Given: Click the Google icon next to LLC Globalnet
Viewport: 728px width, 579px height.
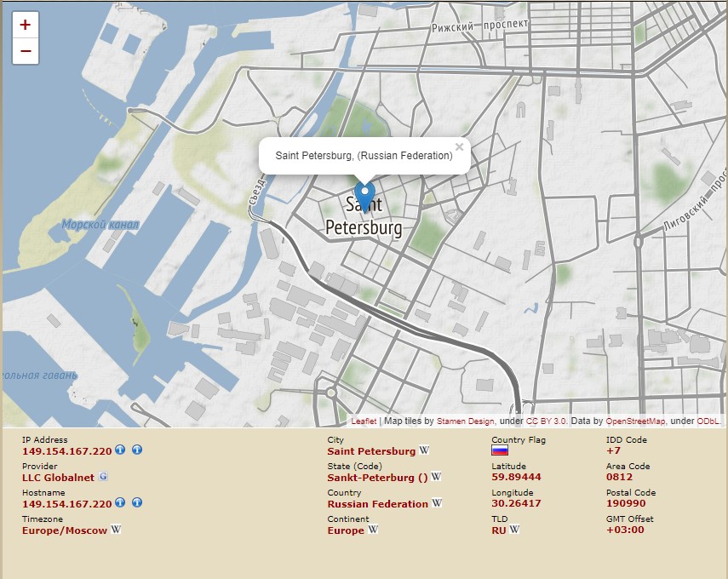Looking at the screenshot, I should click(103, 477).
